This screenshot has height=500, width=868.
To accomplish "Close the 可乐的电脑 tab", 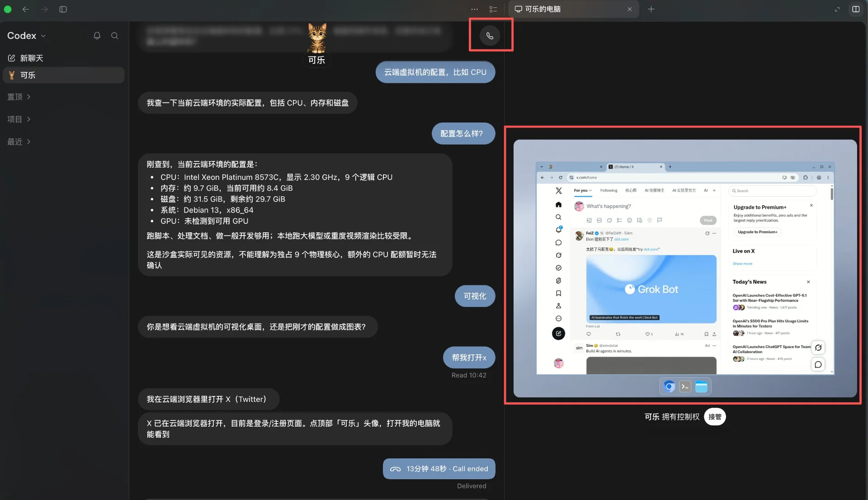I will coord(629,9).
